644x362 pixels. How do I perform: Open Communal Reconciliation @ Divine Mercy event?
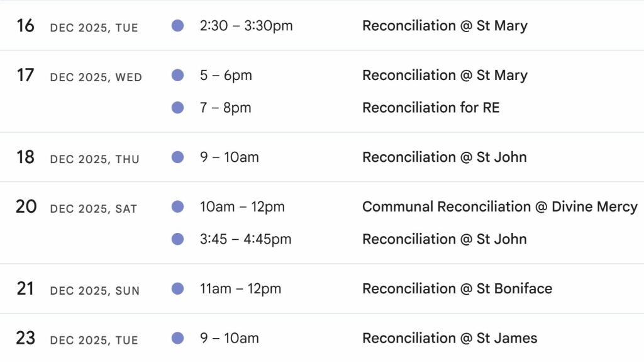[x=499, y=206]
